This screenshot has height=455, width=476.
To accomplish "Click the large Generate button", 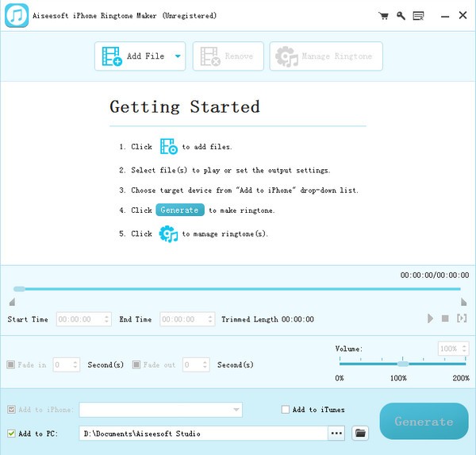I will [424, 422].
